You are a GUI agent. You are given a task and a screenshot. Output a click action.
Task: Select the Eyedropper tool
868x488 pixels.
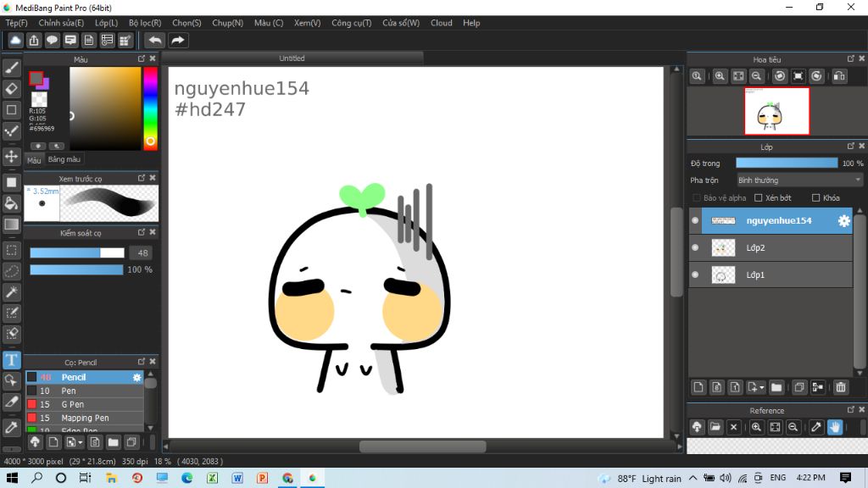(12, 427)
